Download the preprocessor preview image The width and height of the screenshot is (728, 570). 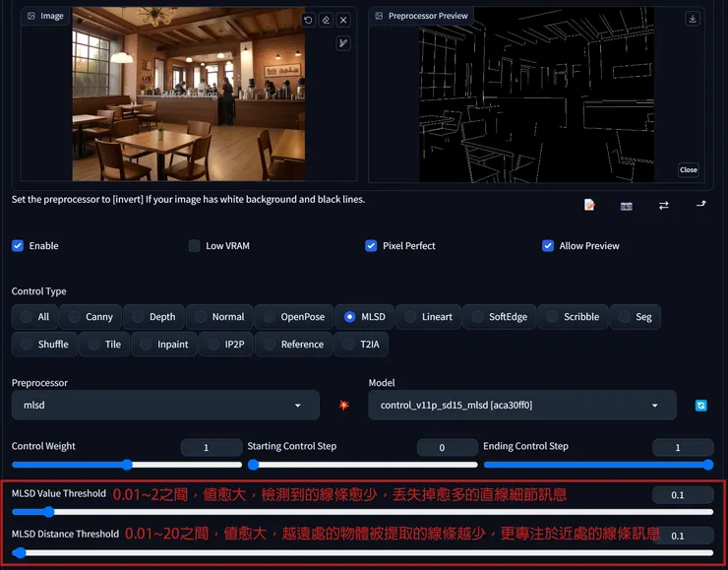click(693, 19)
